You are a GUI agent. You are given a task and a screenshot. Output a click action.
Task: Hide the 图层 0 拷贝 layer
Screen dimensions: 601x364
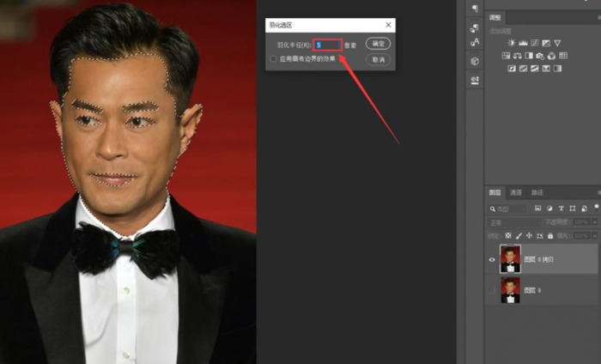tap(492, 258)
